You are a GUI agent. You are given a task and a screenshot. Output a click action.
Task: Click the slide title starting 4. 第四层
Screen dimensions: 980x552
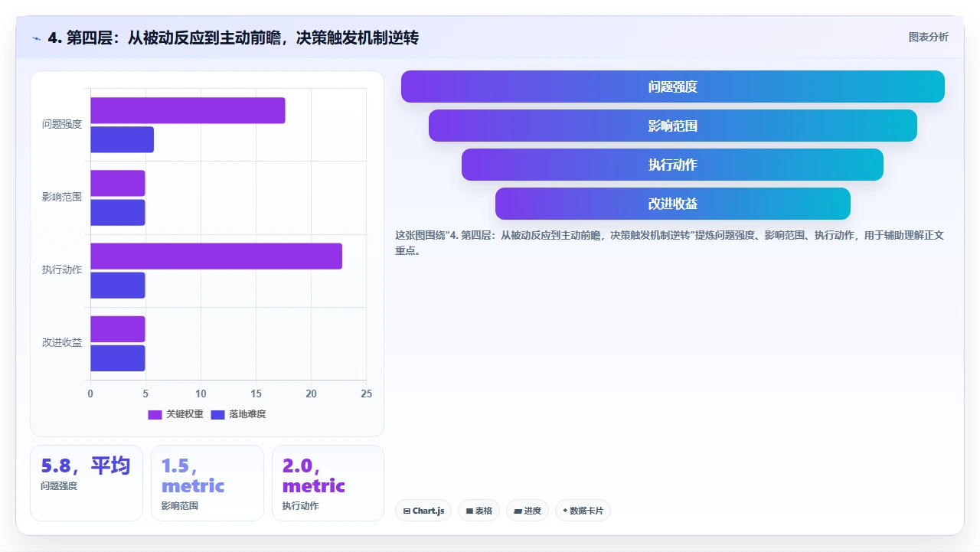(x=234, y=38)
